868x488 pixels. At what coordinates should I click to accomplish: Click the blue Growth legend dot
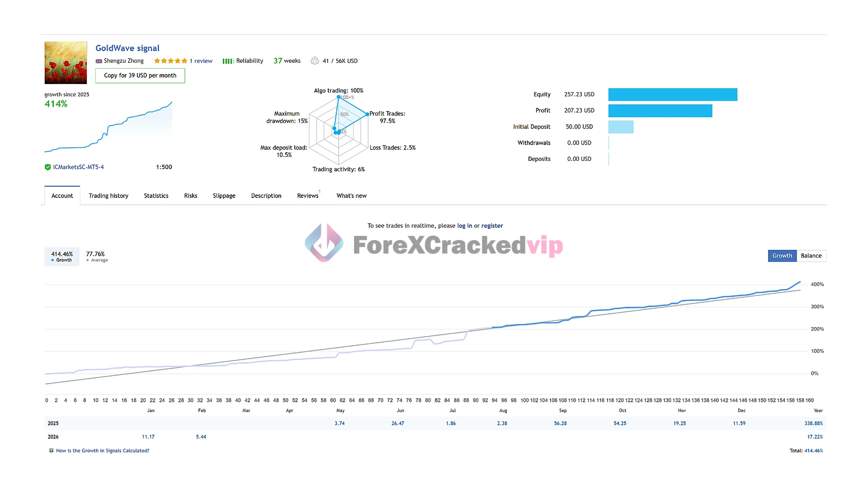(x=53, y=260)
